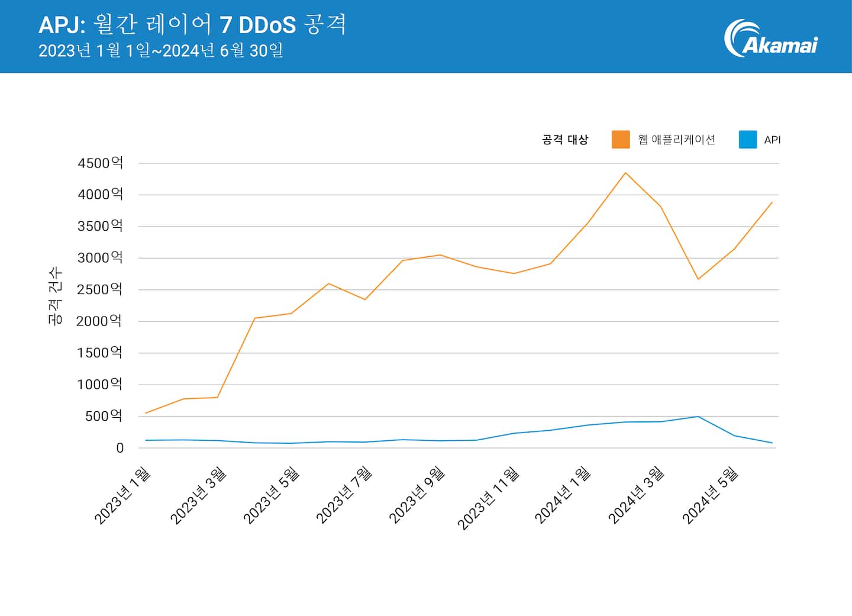Image resolution: width=852 pixels, height=616 pixels.
Task: Click the Akamai logo
Action: tap(770, 38)
